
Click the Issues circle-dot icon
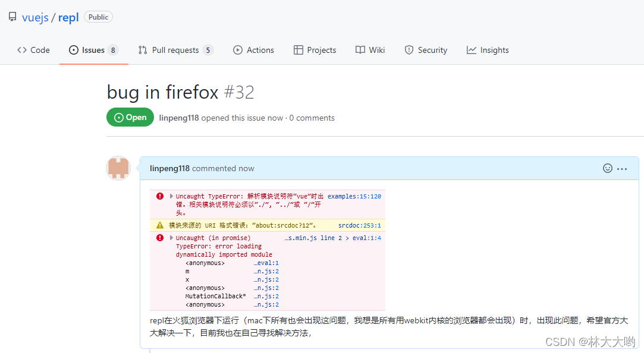tap(74, 50)
